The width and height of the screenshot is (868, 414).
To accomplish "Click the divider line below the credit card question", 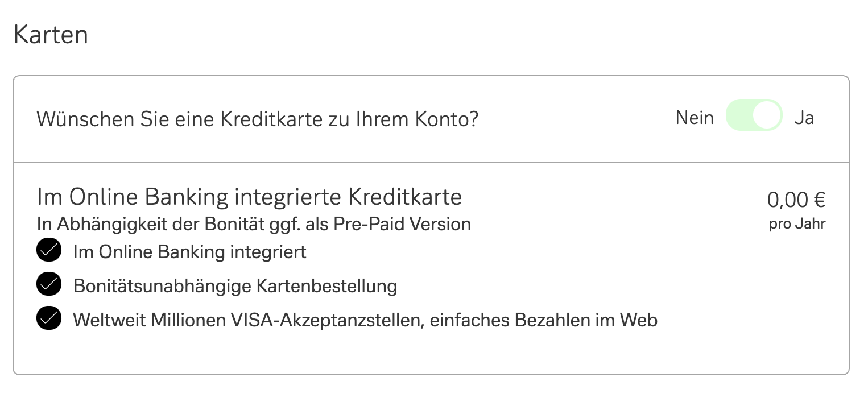I will (431, 162).
